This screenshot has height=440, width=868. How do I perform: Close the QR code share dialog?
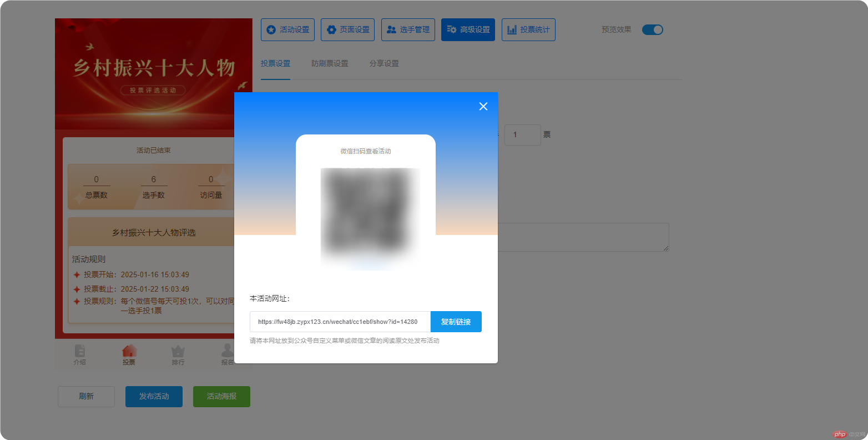[x=483, y=106]
